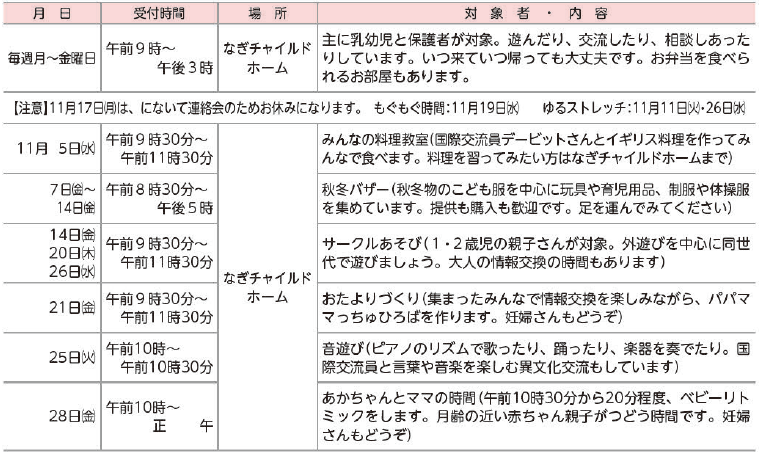The height and width of the screenshot is (452, 759).
Task: Click the 午前10時～正午 time cell
Action: point(159,415)
